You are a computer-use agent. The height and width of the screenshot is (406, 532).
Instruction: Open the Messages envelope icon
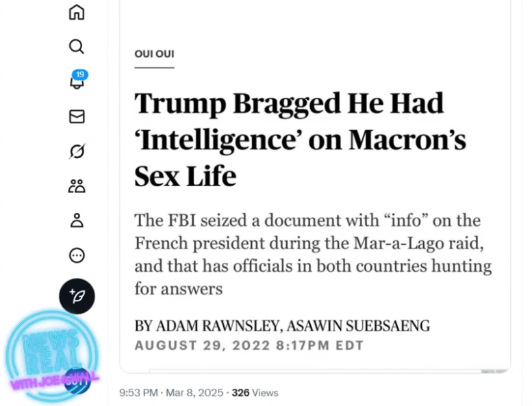tap(77, 116)
